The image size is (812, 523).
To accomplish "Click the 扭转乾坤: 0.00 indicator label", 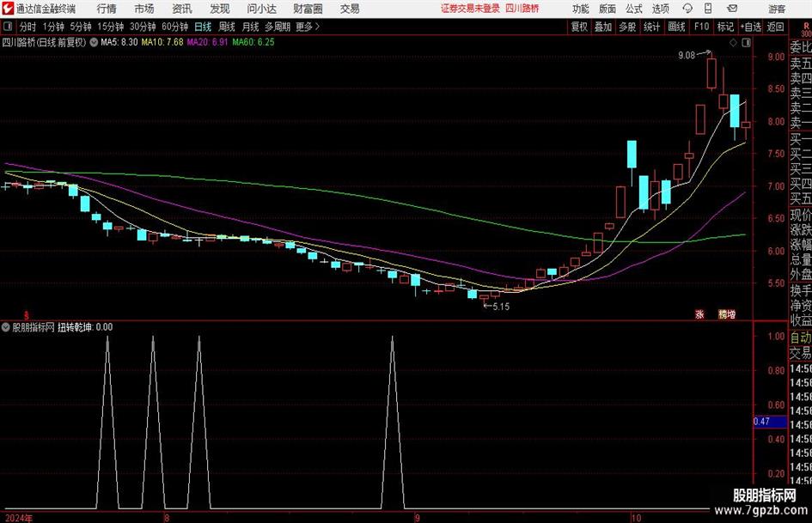I will pyautogui.click(x=85, y=327).
